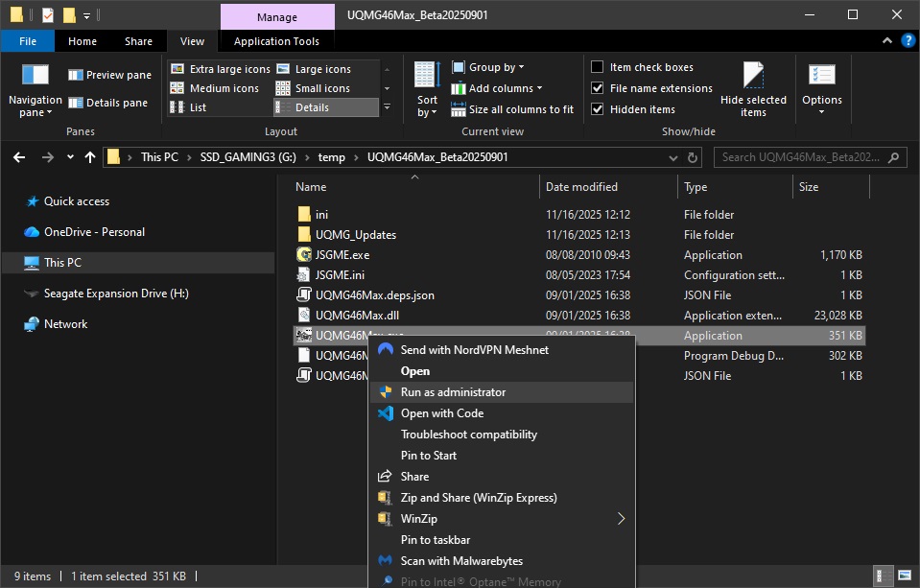Click Hide selected items button
The height and width of the screenshot is (588, 920).
[x=753, y=89]
